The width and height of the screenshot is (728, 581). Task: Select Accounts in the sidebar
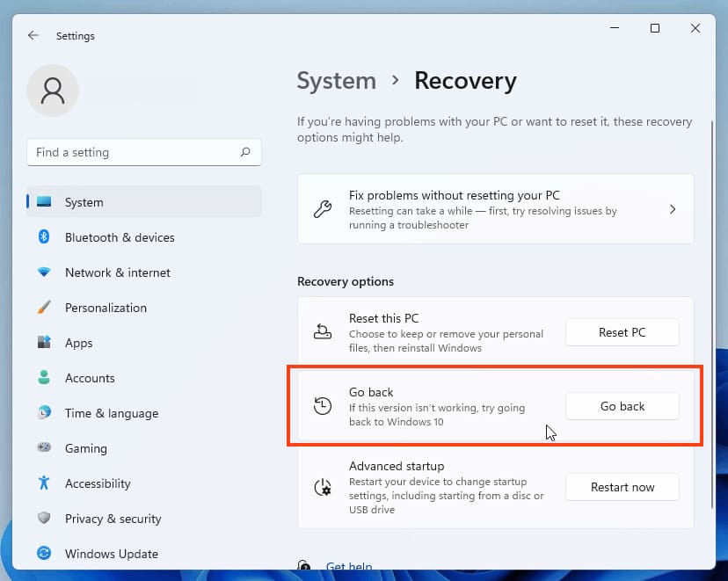click(x=90, y=378)
